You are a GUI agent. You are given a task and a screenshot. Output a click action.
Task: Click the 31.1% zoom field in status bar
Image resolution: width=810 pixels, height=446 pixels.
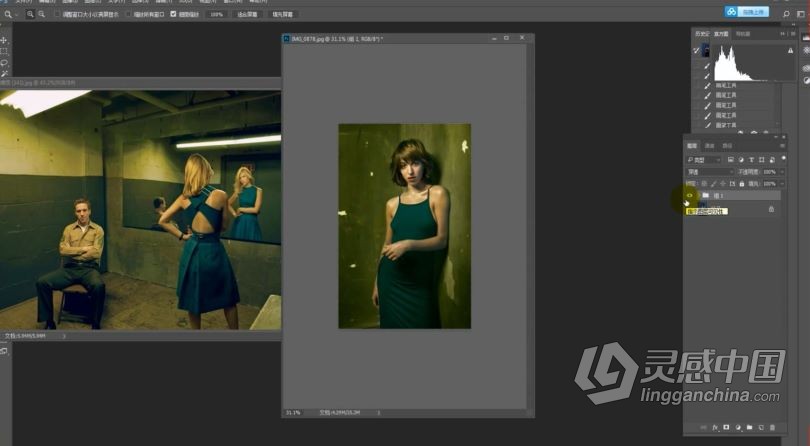(293, 412)
